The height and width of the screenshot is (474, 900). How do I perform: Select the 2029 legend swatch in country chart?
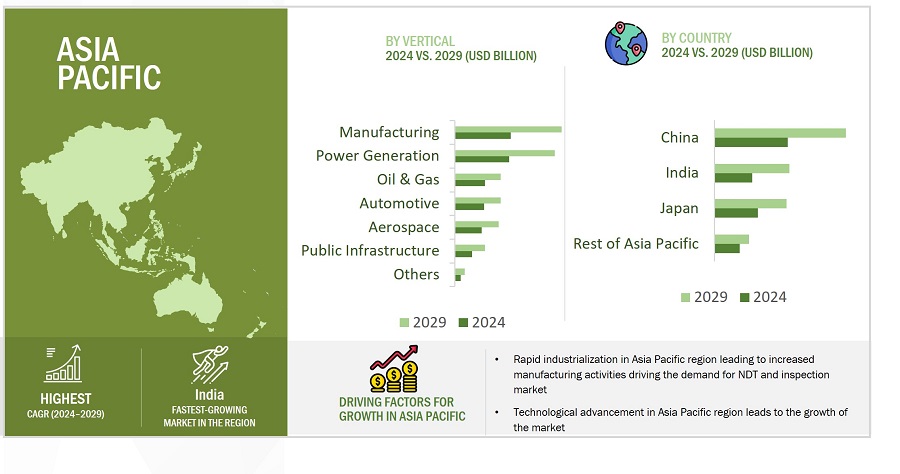tap(686, 297)
